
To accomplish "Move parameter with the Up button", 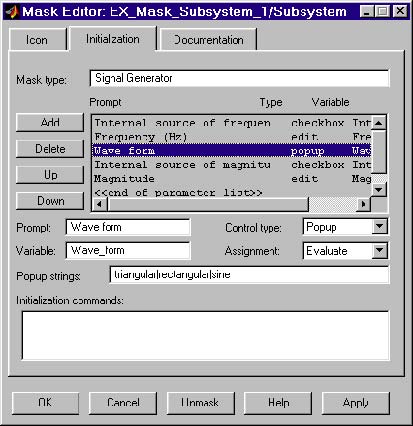I will tap(50, 175).
